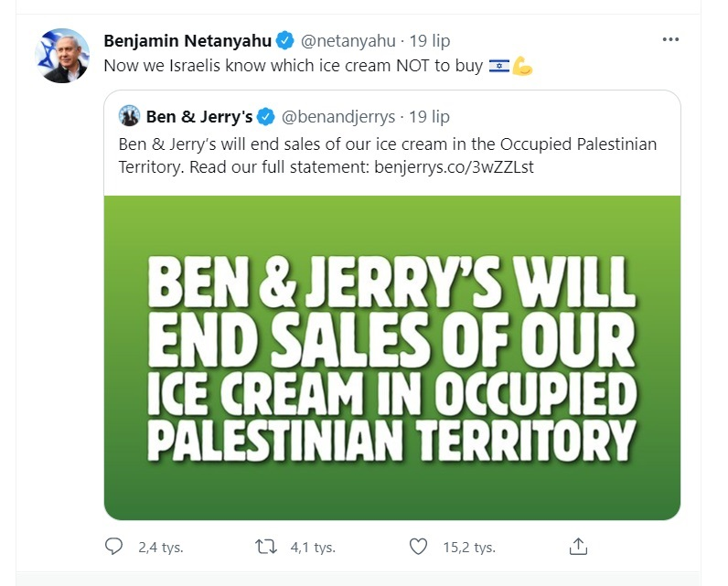Click the reply speech bubble icon

[x=114, y=548]
